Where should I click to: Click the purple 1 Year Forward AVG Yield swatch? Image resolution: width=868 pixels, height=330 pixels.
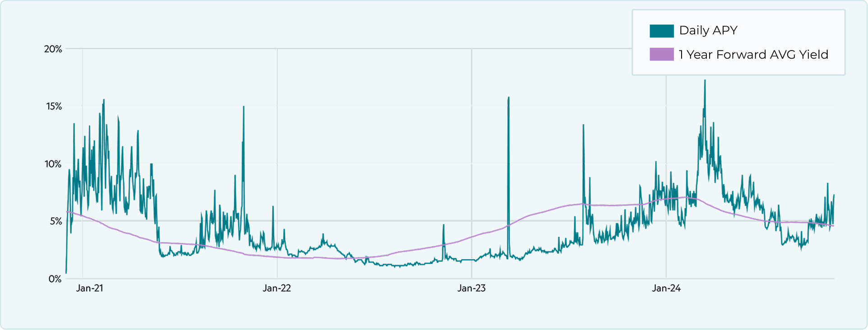[661, 55]
